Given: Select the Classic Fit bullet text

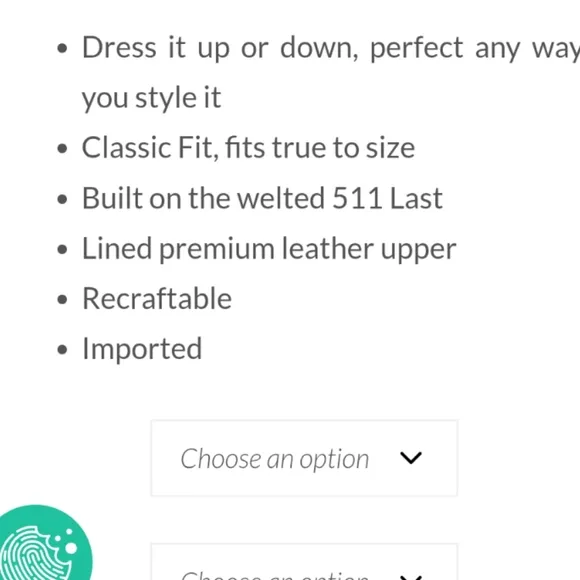Looking at the screenshot, I should coord(248,148).
